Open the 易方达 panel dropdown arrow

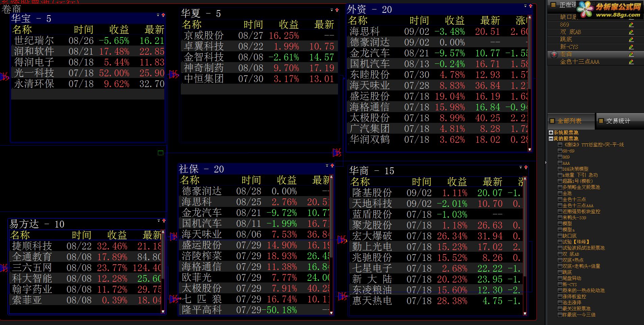(x=159, y=221)
